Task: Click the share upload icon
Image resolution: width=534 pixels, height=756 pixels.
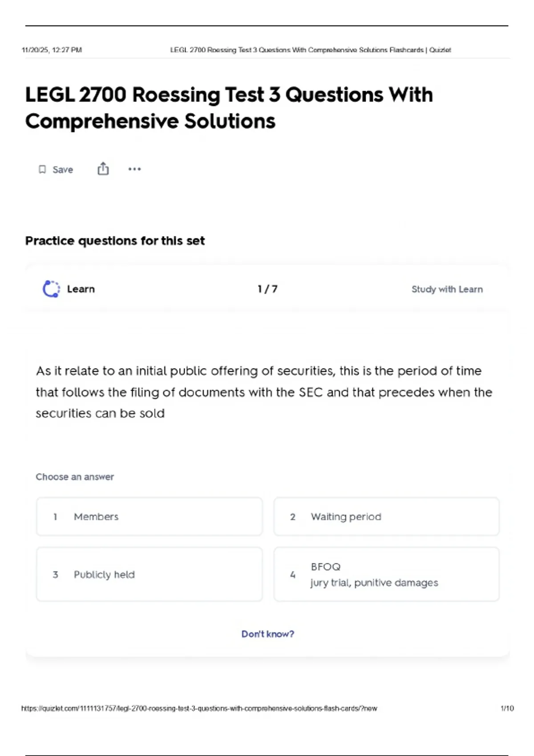Action: 103,169
